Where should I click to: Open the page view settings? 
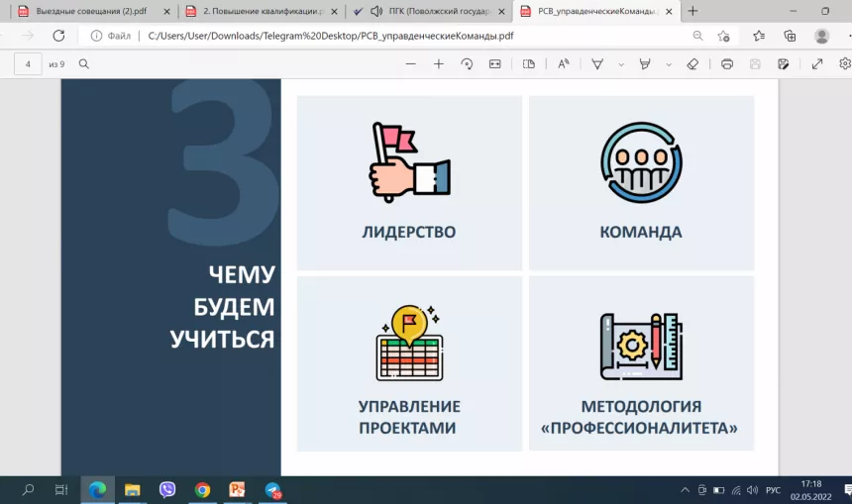[529, 64]
